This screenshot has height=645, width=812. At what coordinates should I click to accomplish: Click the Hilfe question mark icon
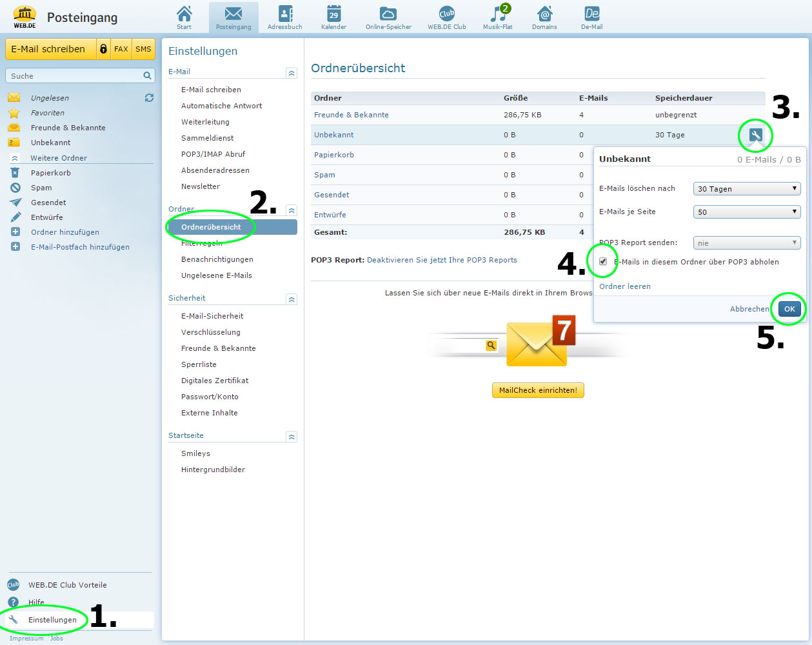pos(14,602)
